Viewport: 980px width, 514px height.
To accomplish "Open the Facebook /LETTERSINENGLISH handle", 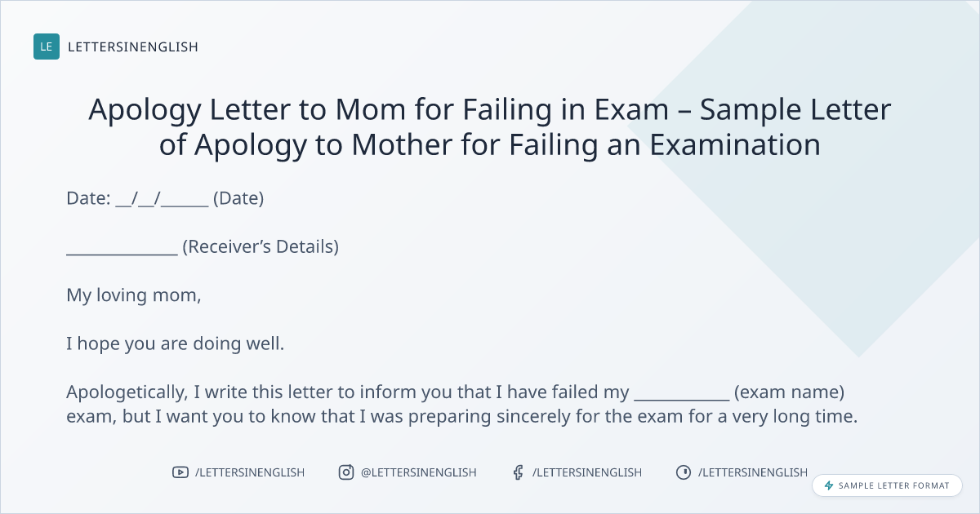I will [x=587, y=472].
